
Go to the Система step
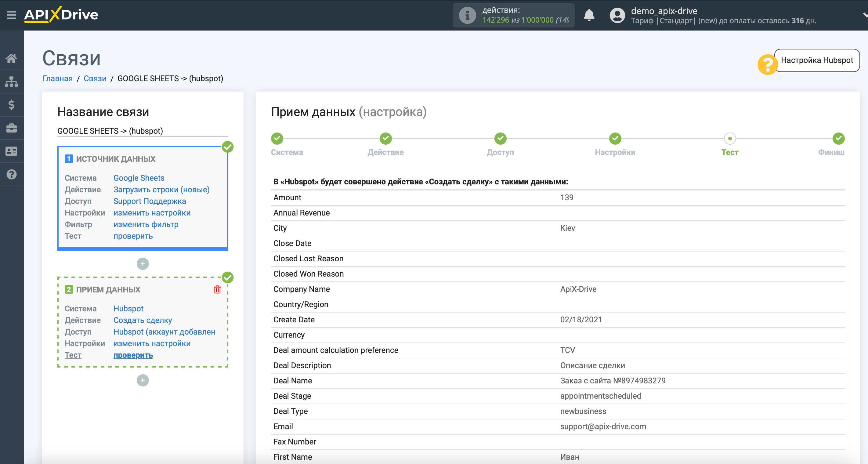point(287,152)
